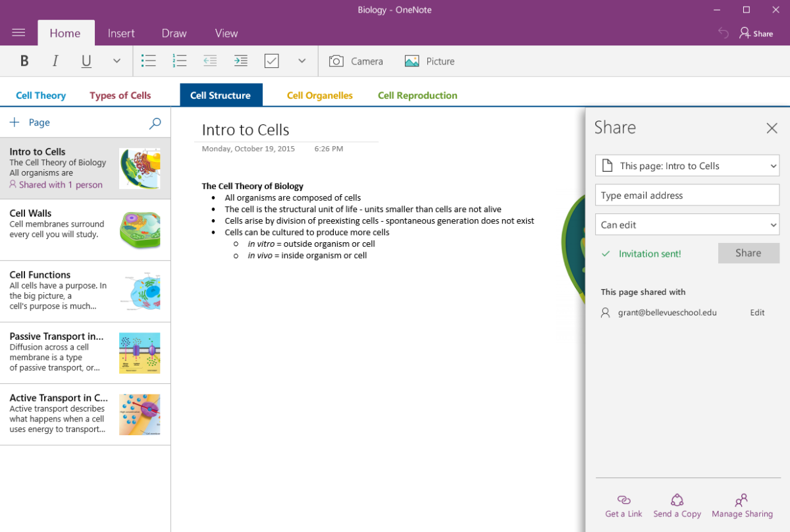Image resolution: width=790 pixels, height=532 pixels.
Task: Send a Copy of this page
Action: [677, 506]
